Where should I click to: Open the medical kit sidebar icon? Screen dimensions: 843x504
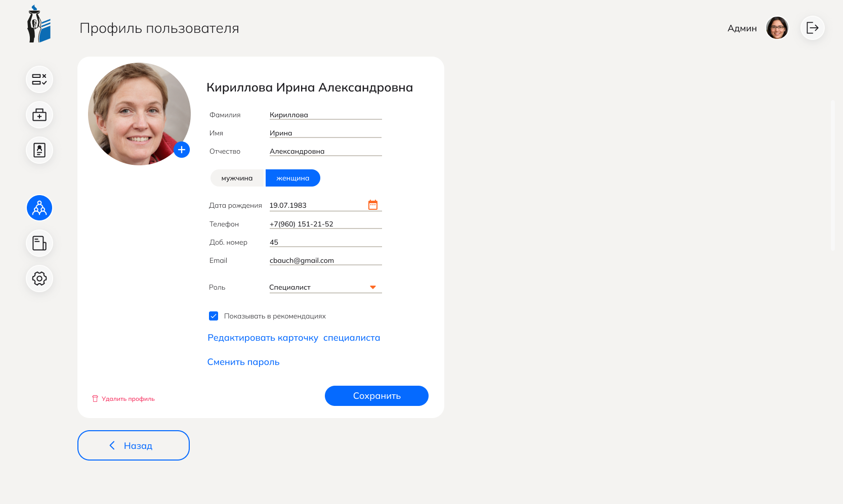pyautogui.click(x=39, y=115)
